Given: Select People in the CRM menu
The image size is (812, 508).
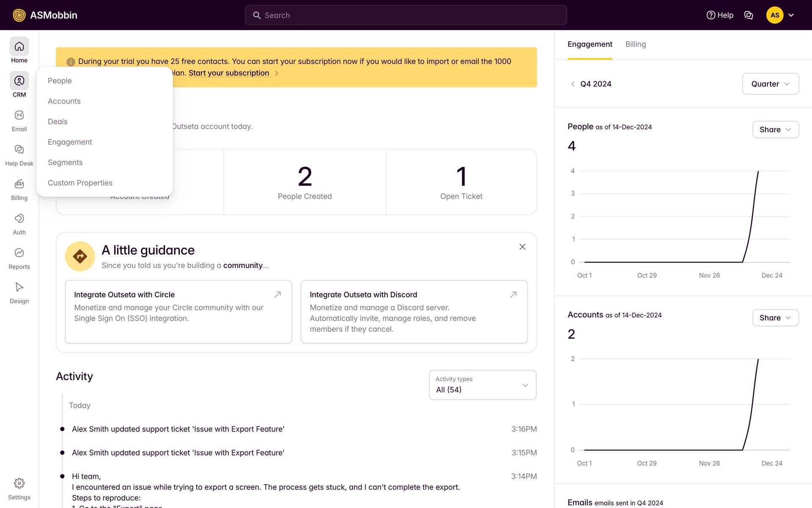Looking at the screenshot, I should click(60, 81).
